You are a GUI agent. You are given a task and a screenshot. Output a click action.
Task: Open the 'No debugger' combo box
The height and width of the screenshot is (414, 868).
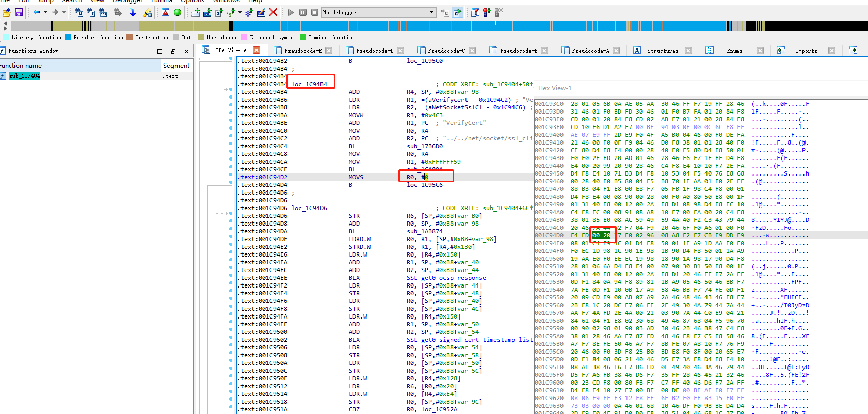(x=379, y=12)
